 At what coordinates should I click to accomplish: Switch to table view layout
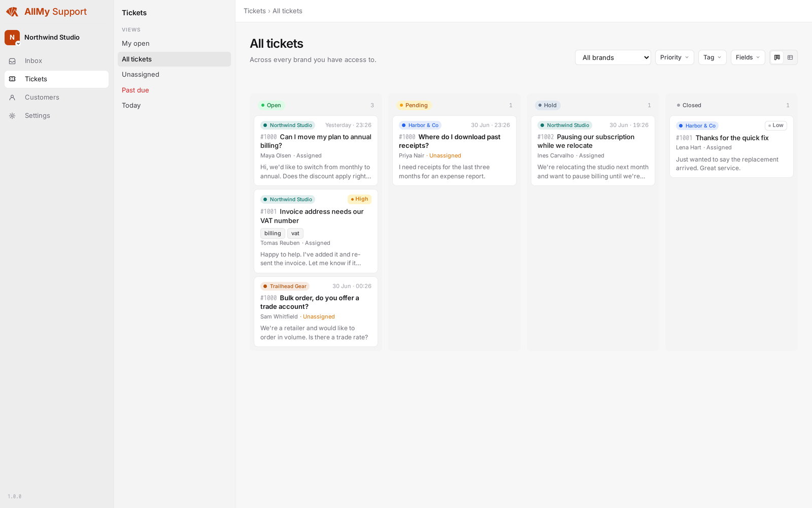coord(790,57)
